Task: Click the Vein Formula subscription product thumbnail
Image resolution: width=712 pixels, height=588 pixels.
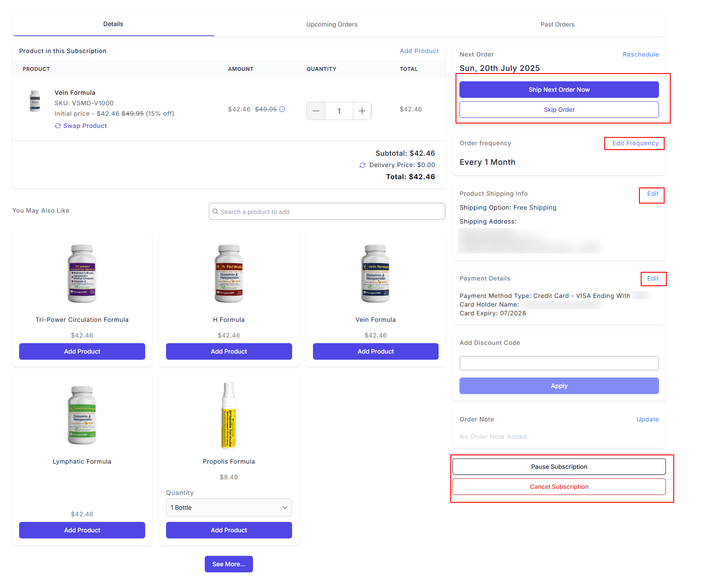Action: (35, 101)
